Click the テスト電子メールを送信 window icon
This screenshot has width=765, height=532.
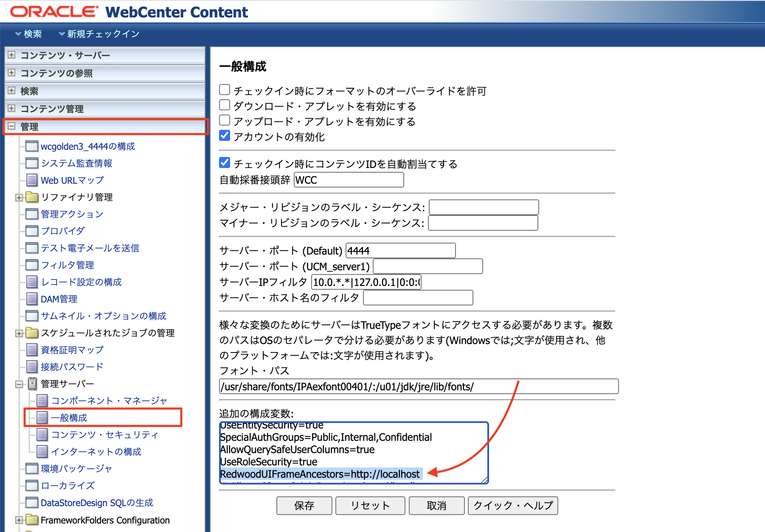(x=32, y=248)
